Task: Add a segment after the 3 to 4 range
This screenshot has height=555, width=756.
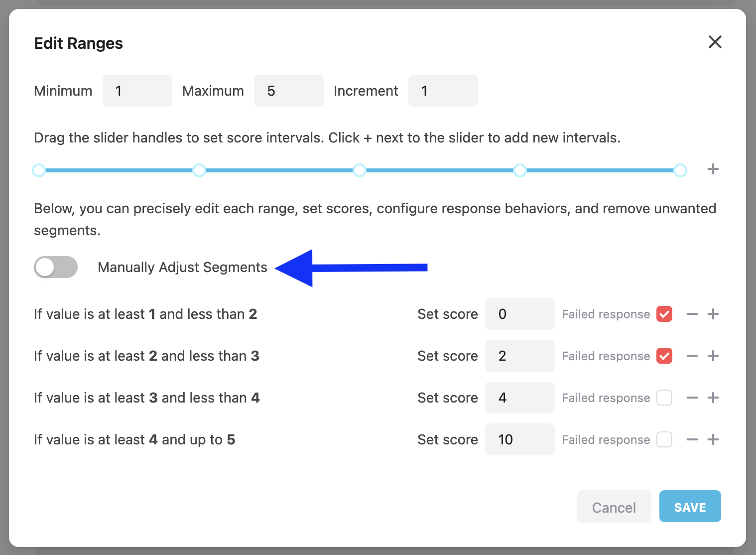Action: [x=713, y=398]
